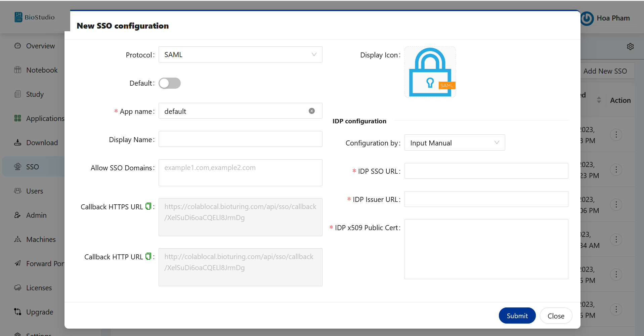Open the sixth row's action menu

[616, 309]
